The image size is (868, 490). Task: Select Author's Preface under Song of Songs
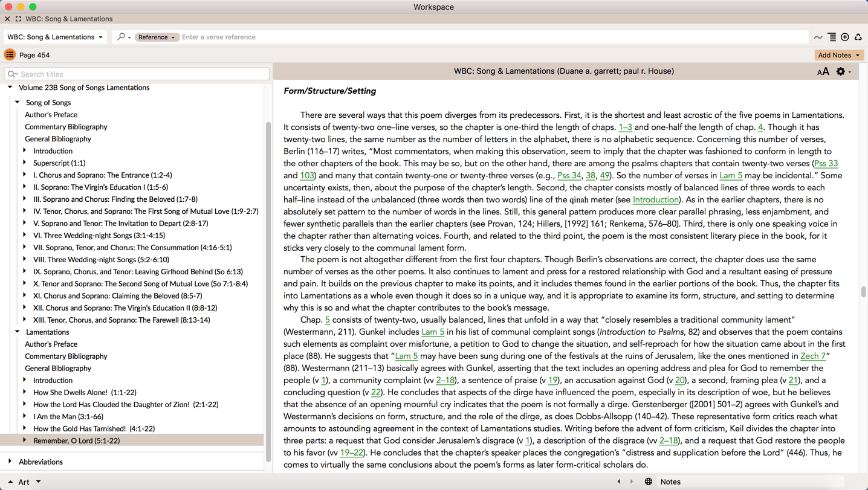tap(51, 115)
